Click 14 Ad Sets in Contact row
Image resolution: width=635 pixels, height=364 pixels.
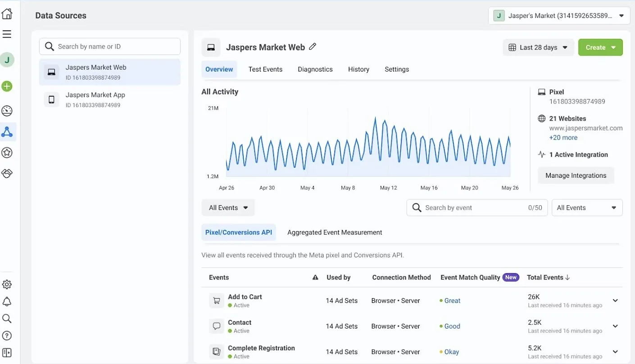pos(342,326)
